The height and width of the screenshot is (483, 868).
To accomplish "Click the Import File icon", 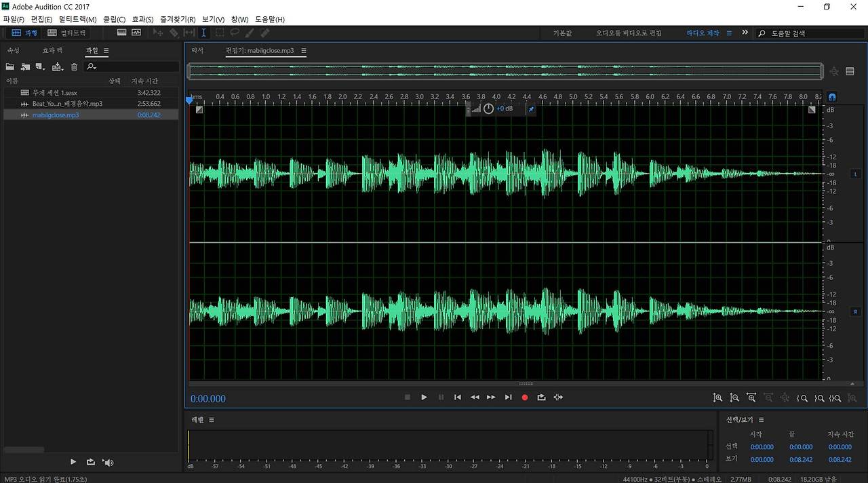I will [x=25, y=66].
